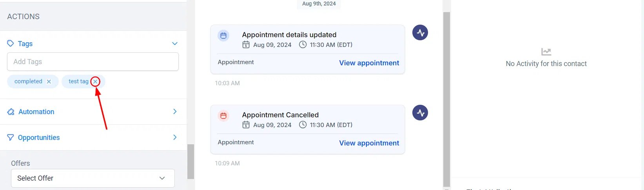Click the Tags label icon
This screenshot has width=644, height=190.
point(11,43)
